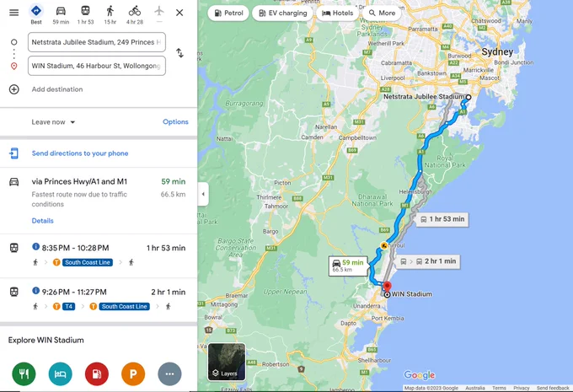The image size is (573, 392).
Task: Explore parking near WIN Stadium
Action: [x=133, y=373]
